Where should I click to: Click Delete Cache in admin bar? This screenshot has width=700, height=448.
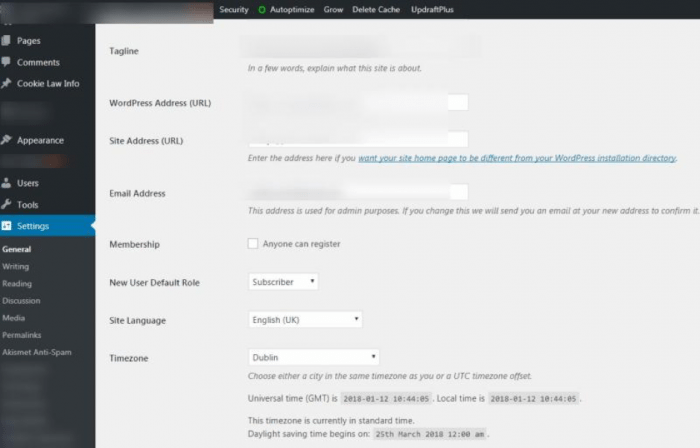[x=376, y=10]
